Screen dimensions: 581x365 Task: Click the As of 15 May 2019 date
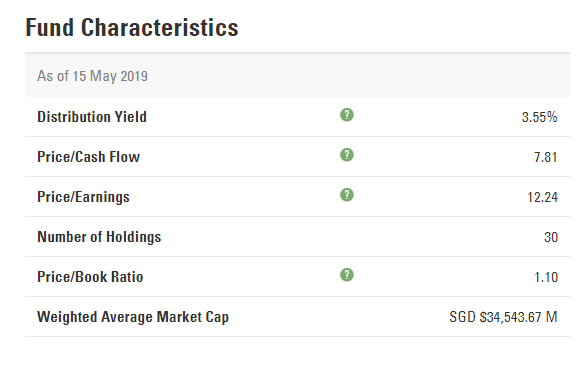(92, 76)
